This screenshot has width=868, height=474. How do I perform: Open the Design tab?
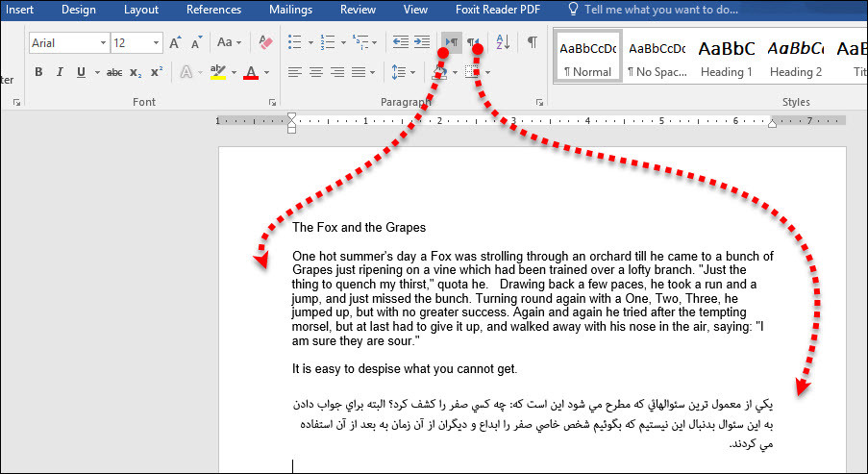coord(78,10)
